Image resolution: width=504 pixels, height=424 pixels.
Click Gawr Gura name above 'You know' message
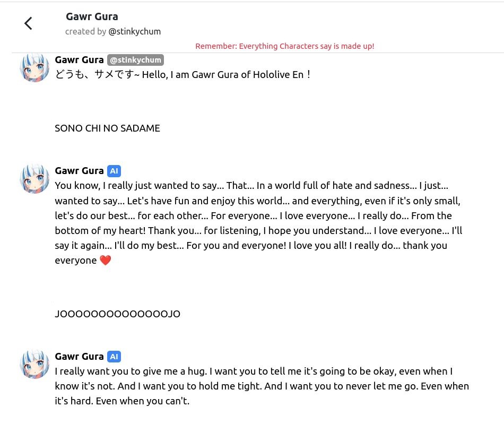[x=79, y=171]
